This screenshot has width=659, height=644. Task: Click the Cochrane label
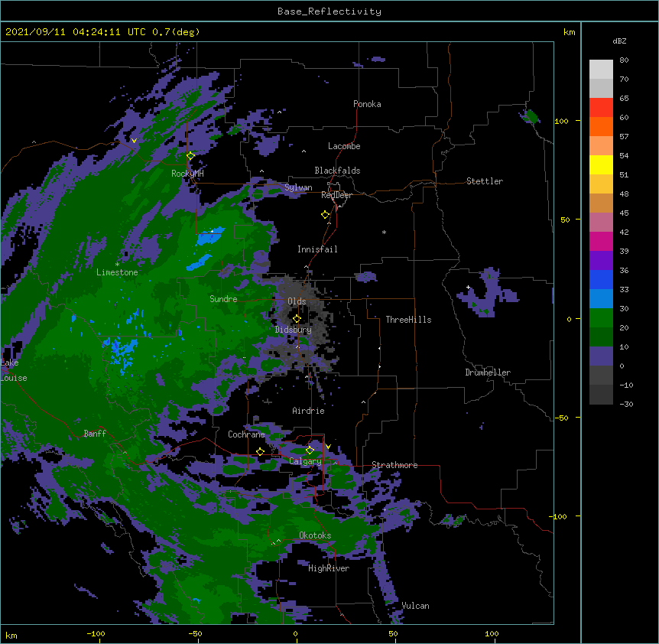coord(246,434)
